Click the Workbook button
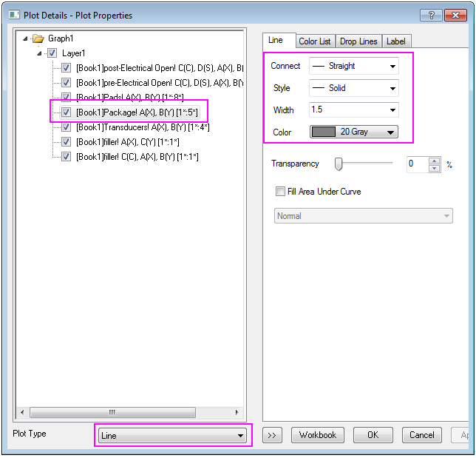 click(318, 435)
